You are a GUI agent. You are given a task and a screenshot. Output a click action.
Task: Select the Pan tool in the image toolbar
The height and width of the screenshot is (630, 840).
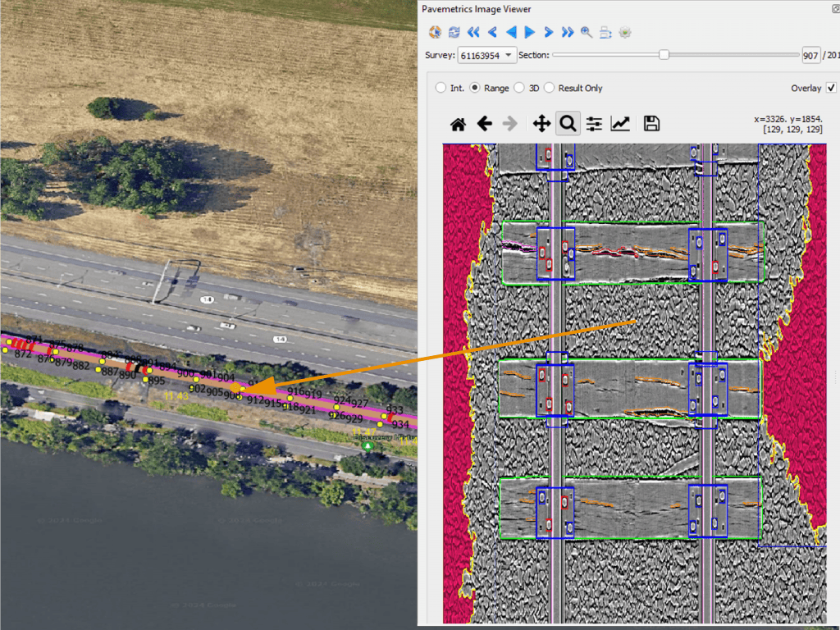pyautogui.click(x=541, y=123)
